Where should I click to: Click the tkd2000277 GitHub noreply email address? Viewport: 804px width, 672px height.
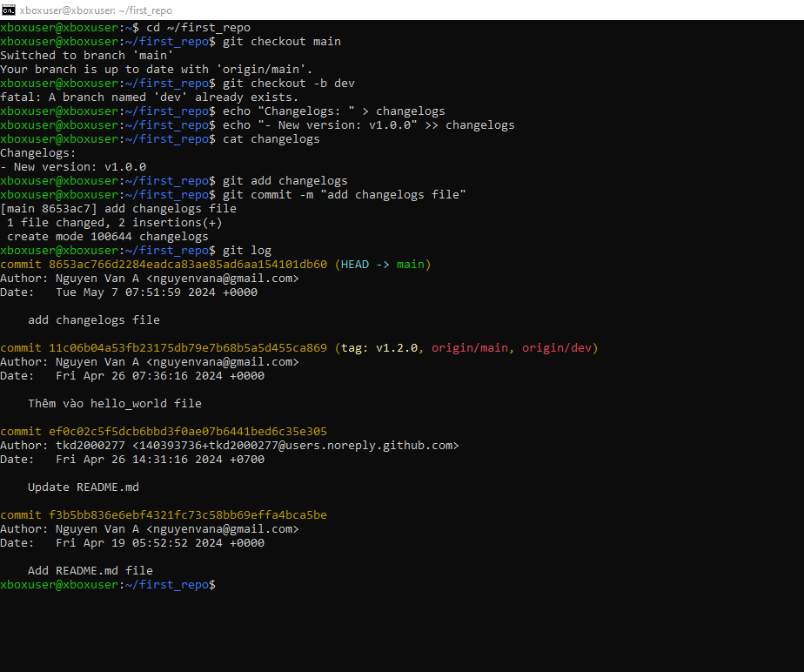click(x=296, y=446)
